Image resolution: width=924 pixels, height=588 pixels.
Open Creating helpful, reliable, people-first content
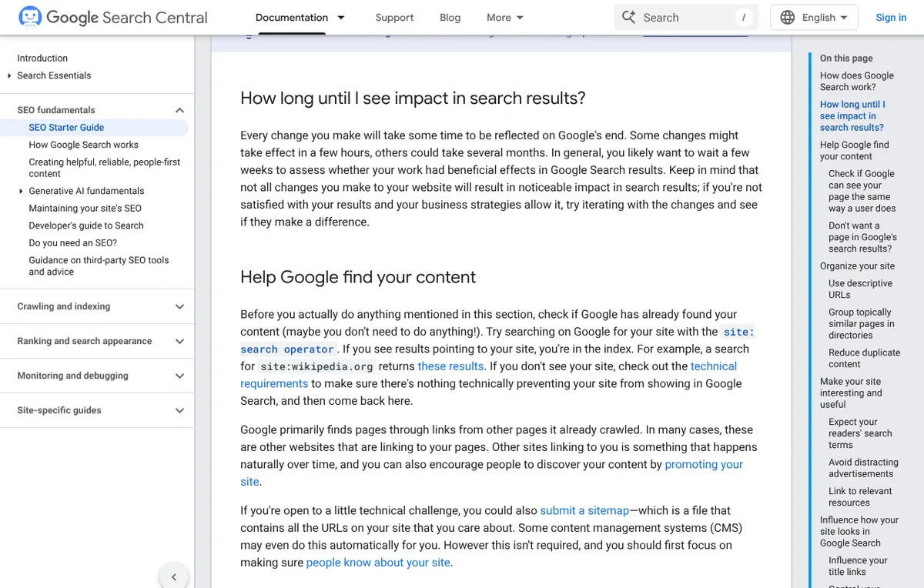click(105, 168)
